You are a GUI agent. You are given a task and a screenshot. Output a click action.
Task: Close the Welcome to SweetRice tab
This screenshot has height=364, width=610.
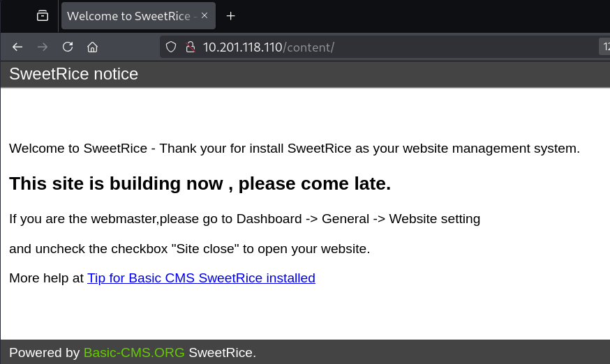click(204, 15)
